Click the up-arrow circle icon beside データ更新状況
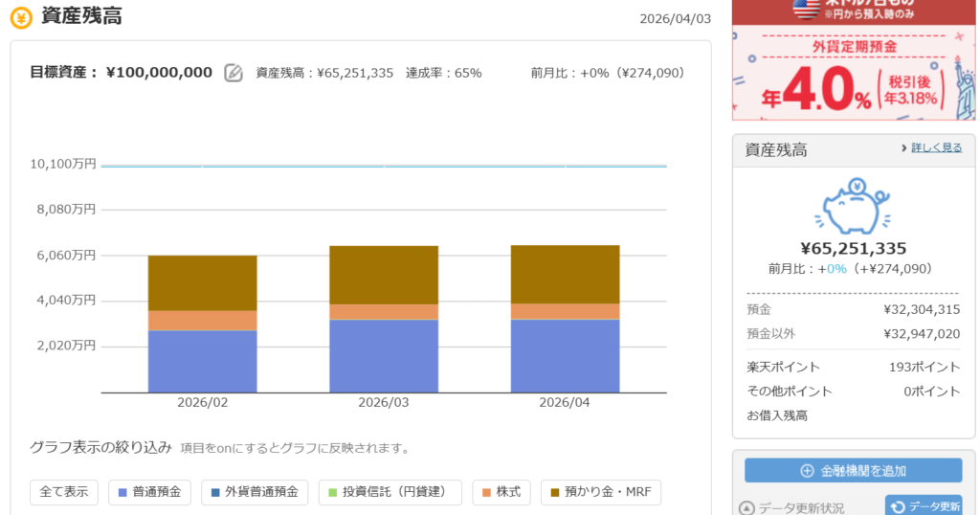The image size is (980, 515). (x=747, y=508)
